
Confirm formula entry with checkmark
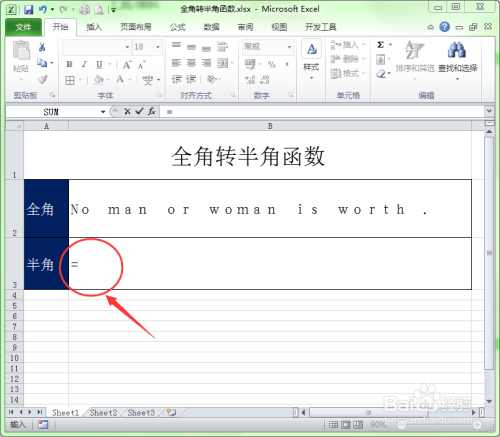139,111
